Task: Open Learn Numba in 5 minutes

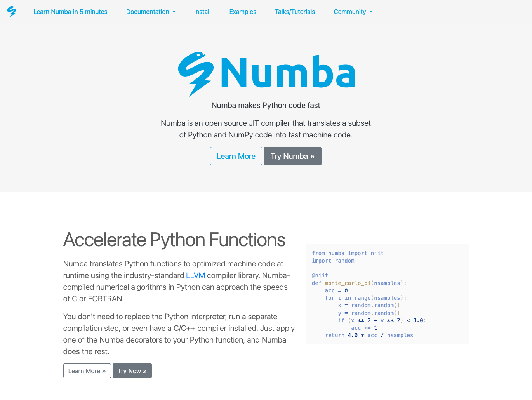Action: click(70, 12)
